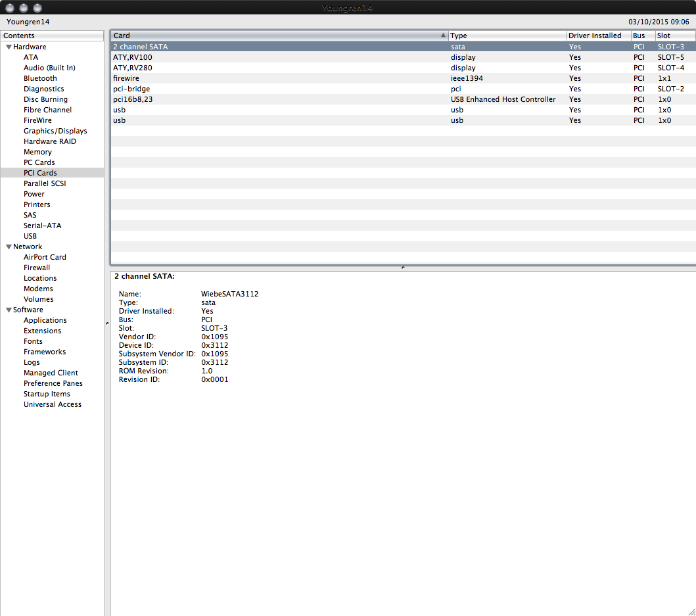Image resolution: width=696 pixels, height=616 pixels.
Task: Open Graphics/Displays in the sidebar
Action: click(x=55, y=131)
